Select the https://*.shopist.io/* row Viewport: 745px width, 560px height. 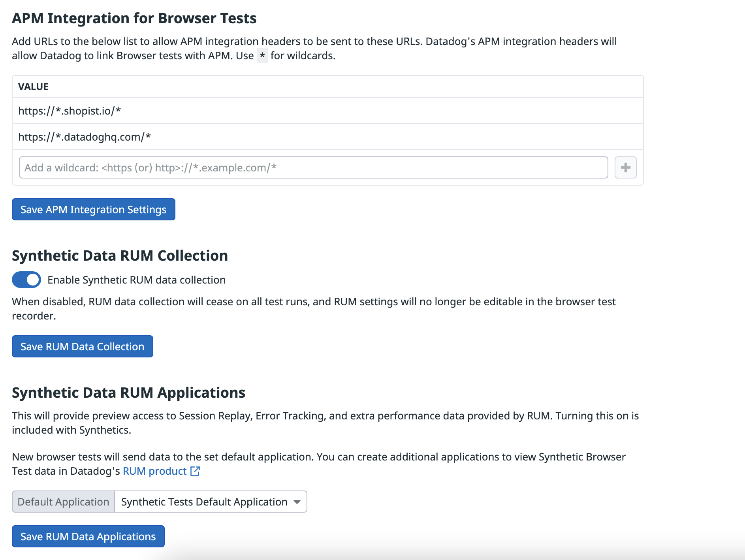(x=328, y=111)
